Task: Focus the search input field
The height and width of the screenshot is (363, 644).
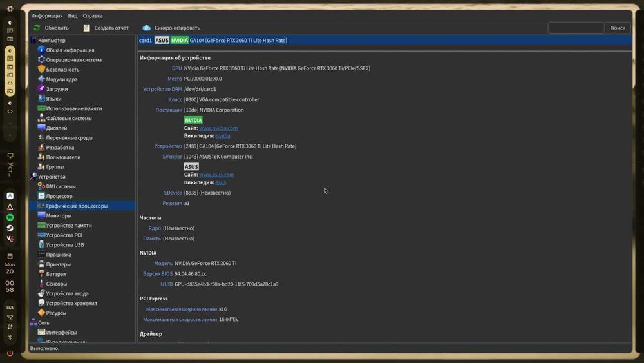Action: pyautogui.click(x=576, y=28)
